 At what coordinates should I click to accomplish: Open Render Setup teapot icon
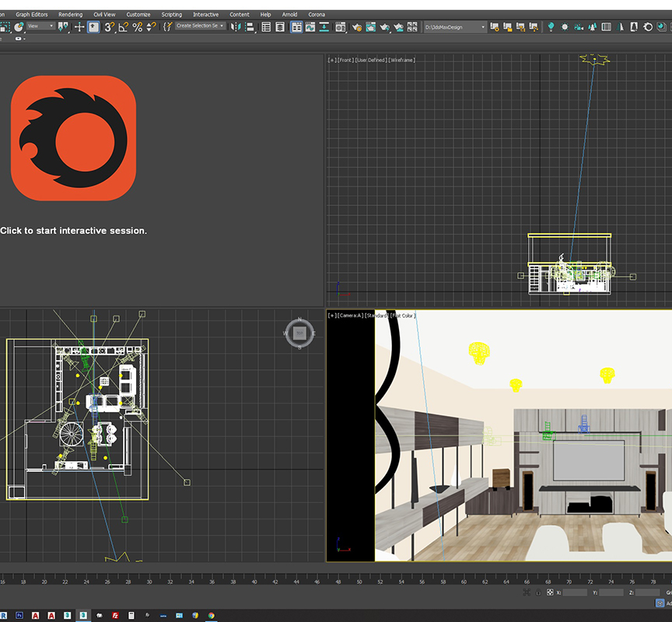[x=356, y=27]
